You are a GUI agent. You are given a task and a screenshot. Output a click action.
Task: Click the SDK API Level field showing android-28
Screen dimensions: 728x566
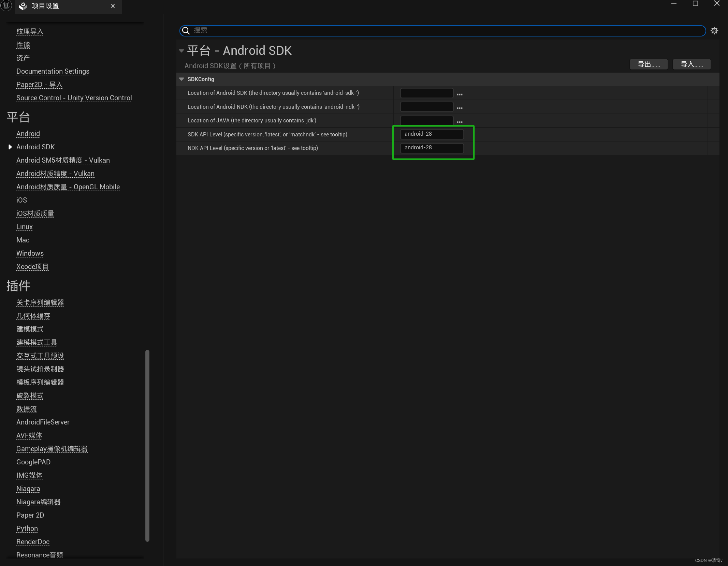[x=432, y=134]
